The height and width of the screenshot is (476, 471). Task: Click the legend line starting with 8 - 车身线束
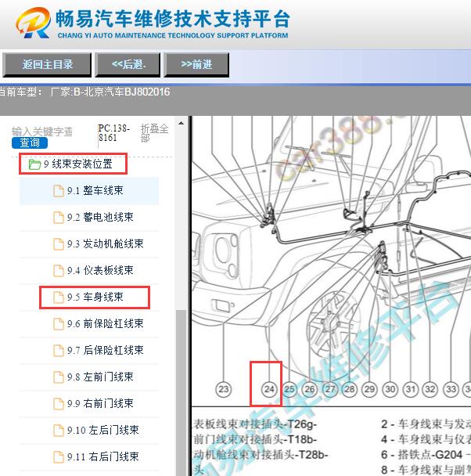426,470
